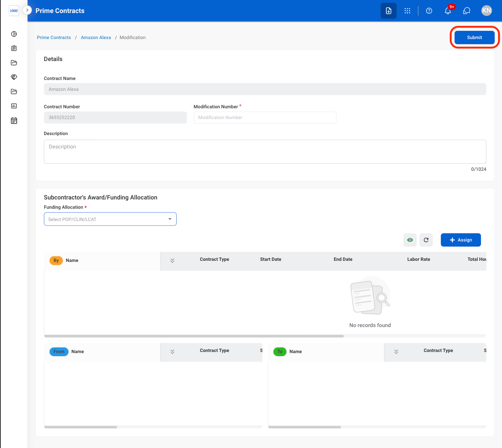The width and height of the screenshot is (502, 448).
Task: Click the Start Date column header
Action: pyautogui.click(x=271, y=259)
